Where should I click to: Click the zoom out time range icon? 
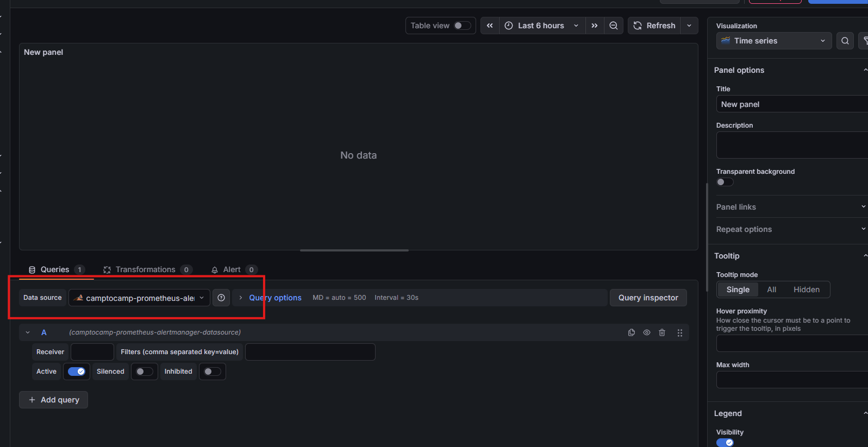[613, 26]
